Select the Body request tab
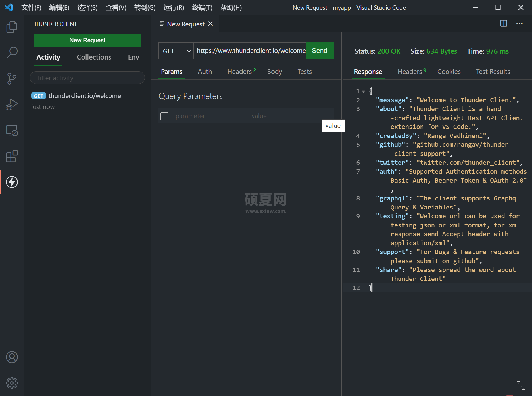The image size is (532, 396). click(275, 72)
